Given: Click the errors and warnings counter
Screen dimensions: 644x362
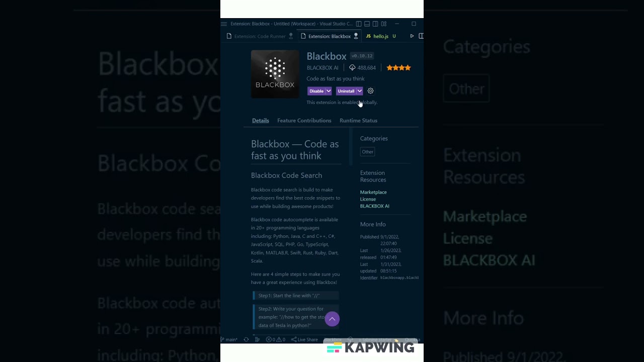Looking at the screenshot, I should 276,340.
